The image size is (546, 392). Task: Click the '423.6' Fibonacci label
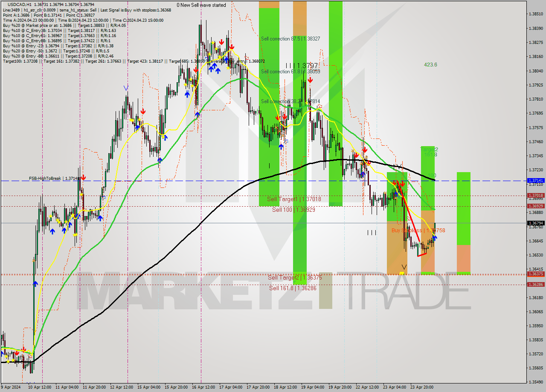tap(430, 65)
